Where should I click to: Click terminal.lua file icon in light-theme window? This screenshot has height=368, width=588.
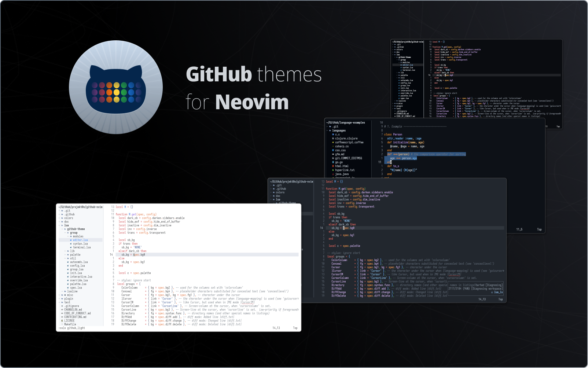pyautogui.click(x=71, y=247)
